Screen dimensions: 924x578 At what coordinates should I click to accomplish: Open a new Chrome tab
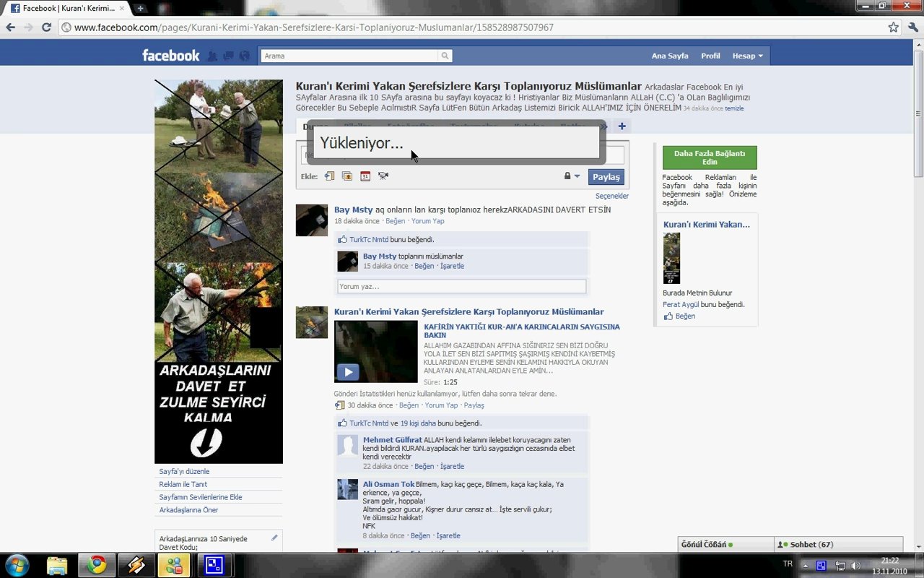[140, 9]
